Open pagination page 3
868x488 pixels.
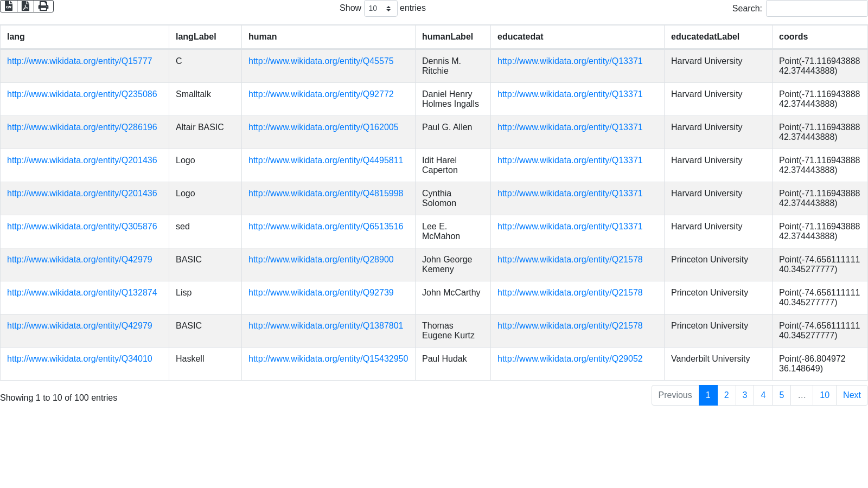coord(744,395)
